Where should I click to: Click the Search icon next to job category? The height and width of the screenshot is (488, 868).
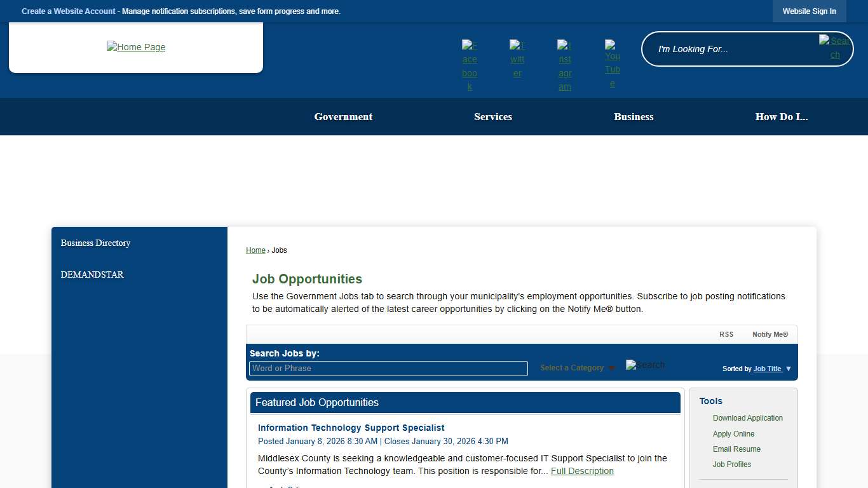pos(645,365)
